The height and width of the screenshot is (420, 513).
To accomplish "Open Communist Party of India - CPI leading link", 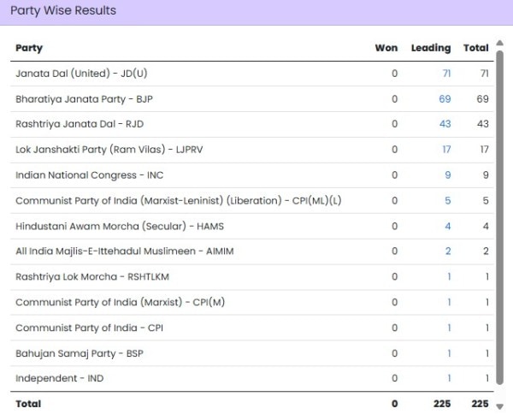I will 449,328.
